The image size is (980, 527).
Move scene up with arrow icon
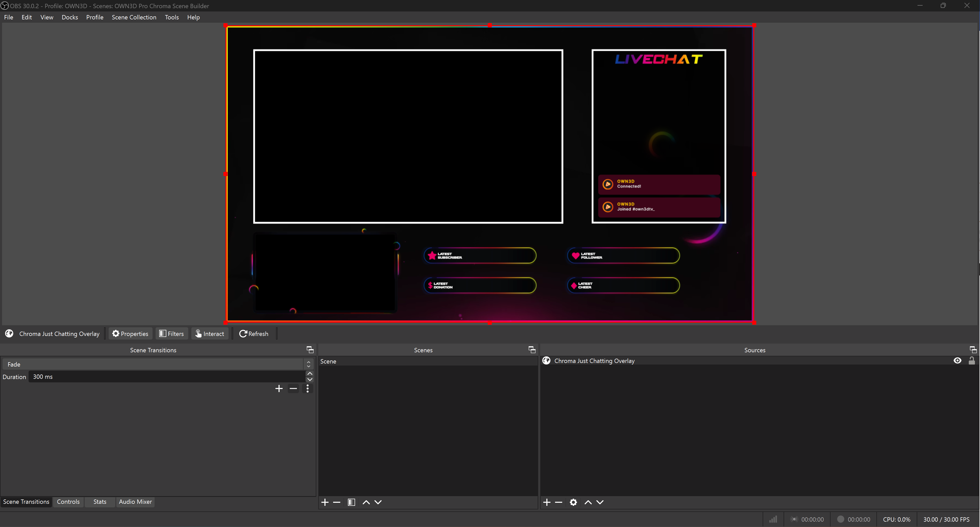366,502
